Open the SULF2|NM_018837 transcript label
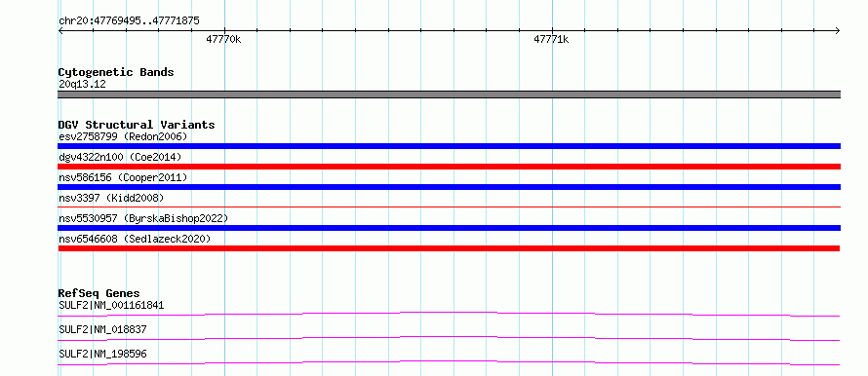Viewport: 868px width, 376px height. point(102,329)
